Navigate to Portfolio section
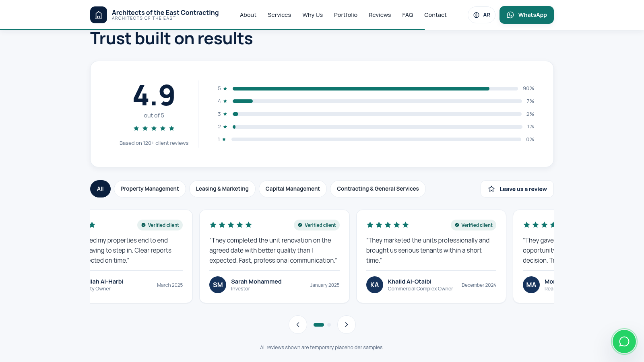The image size is (644, 362). point(346,15)
